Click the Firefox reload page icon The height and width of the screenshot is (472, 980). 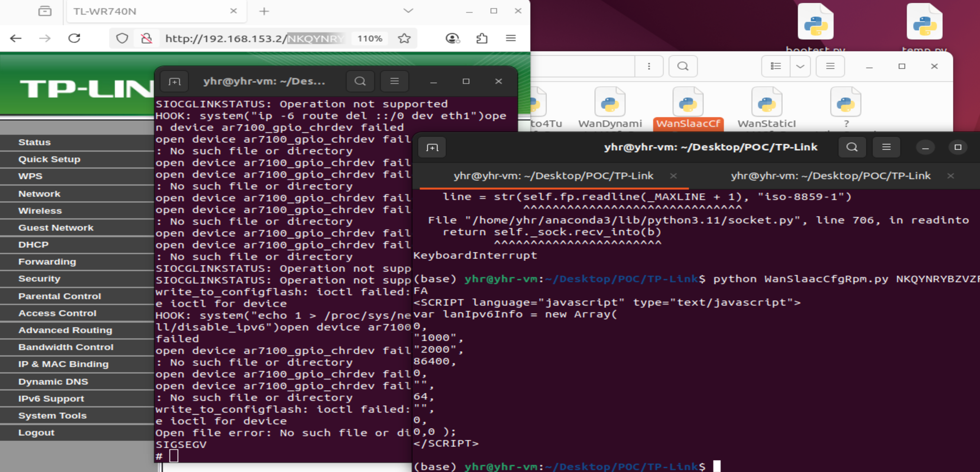74,38
